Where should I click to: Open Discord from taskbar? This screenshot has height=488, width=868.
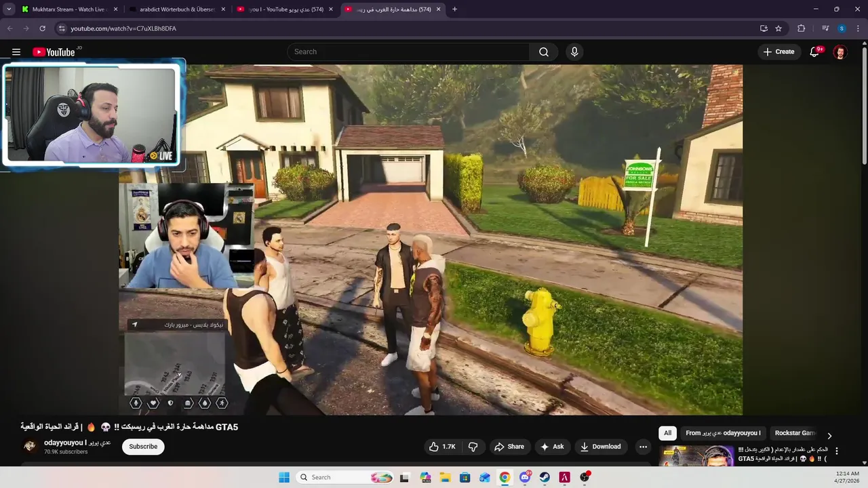[525, 477]
